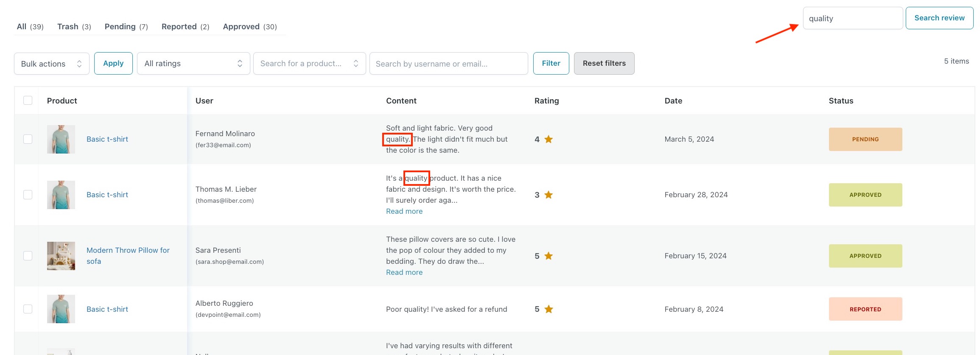Select Thomas M. Lieber's review checkbox
The image size is (980, 355).
coord(28,195)
